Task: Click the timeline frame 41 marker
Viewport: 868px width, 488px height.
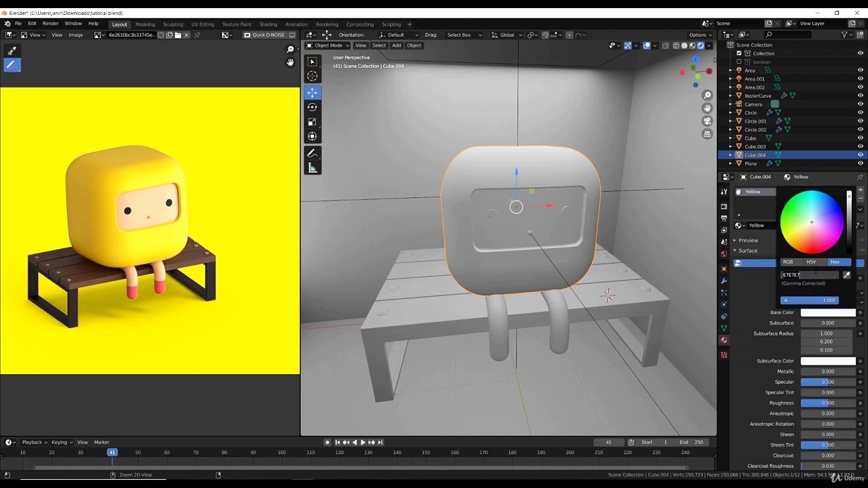Action: [x=112, y=452]
